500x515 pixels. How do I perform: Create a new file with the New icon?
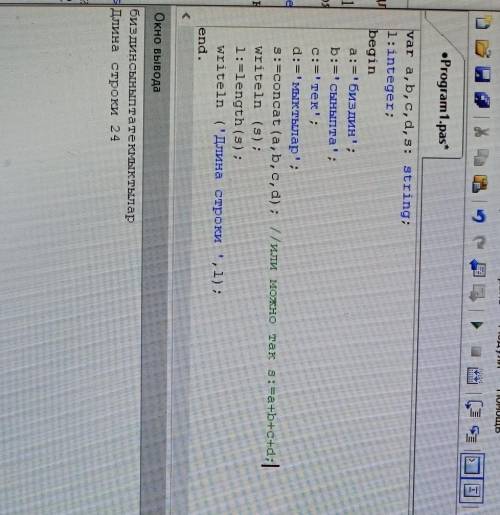[x=483, y=23]
